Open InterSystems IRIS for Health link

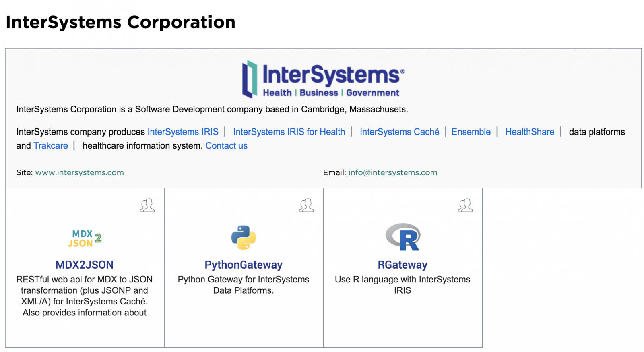tap(289, 132)
